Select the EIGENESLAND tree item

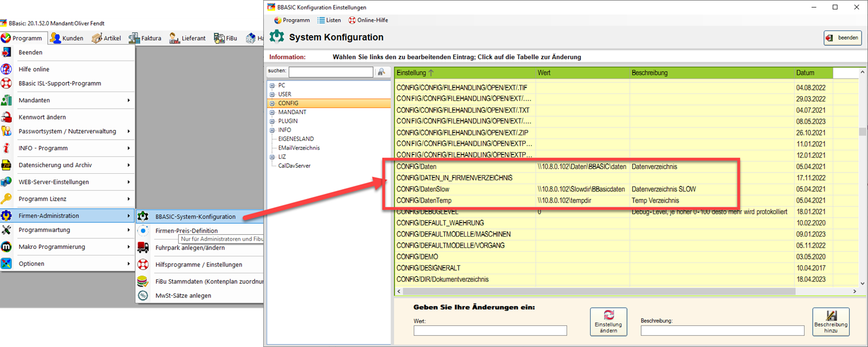(x=296, y=139)
